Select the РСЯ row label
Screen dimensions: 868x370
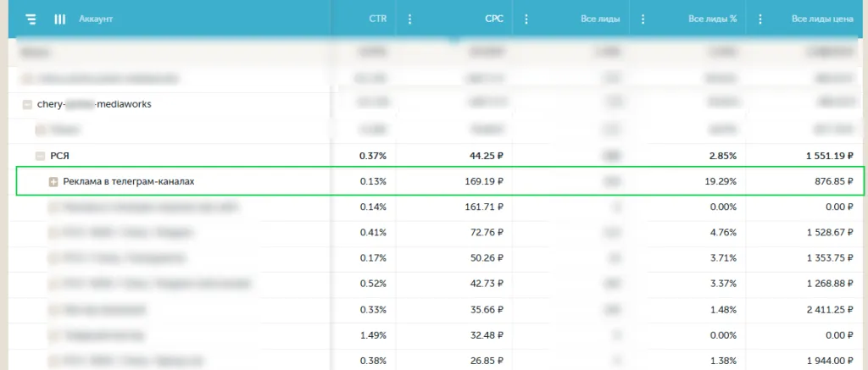(x=59, y=156)
